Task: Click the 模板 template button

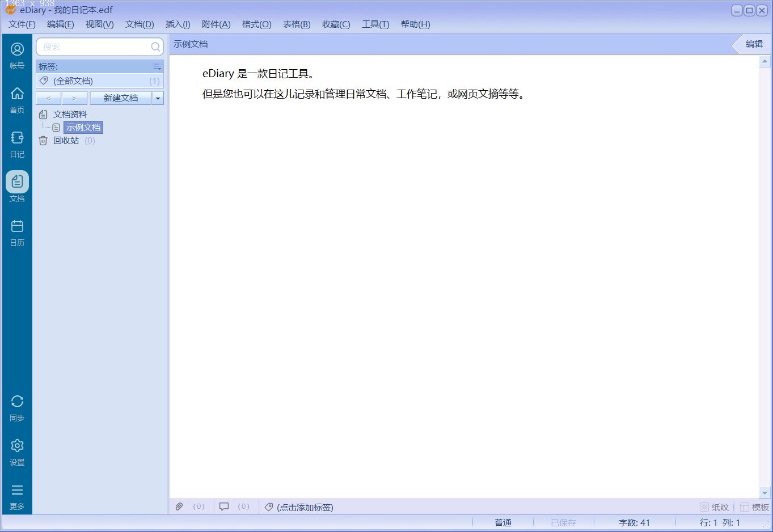Action: coord(755,507)
